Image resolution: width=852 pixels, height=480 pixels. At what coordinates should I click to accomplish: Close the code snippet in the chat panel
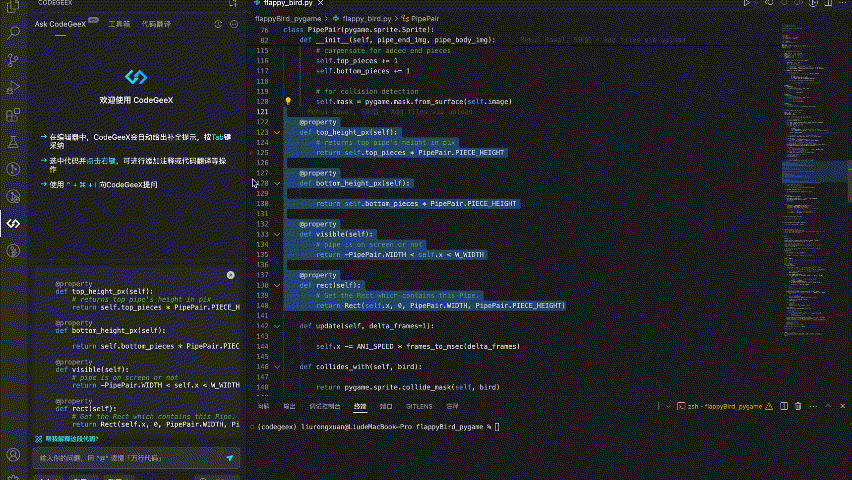click(230, 274)
